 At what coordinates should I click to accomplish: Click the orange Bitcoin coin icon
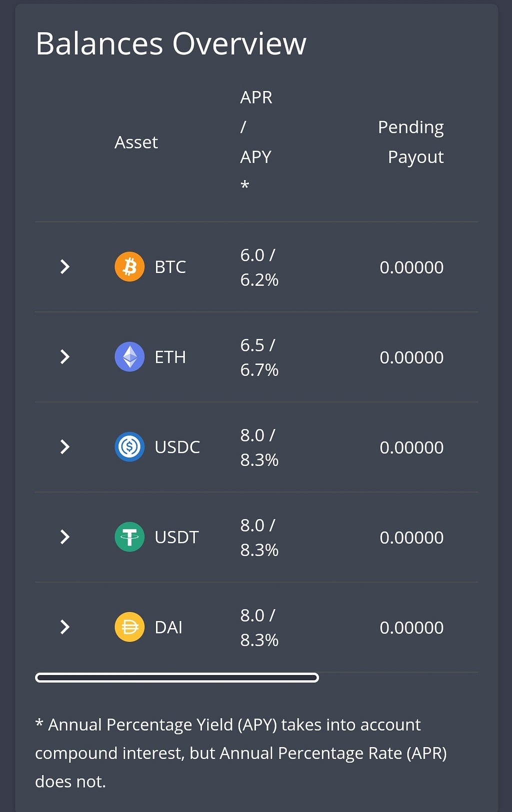(x=129, y=266)
